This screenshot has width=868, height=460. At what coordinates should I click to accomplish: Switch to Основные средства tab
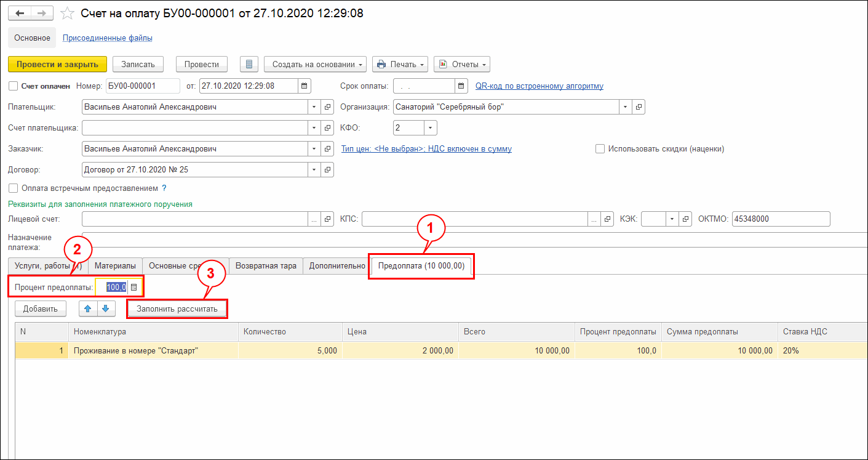(185, 265)
